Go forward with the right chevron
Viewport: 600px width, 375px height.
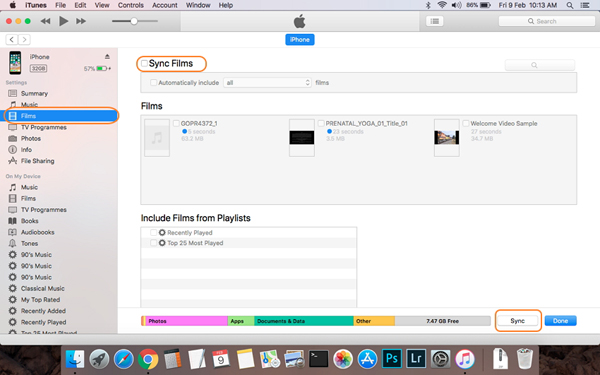(x=24, y=39)
